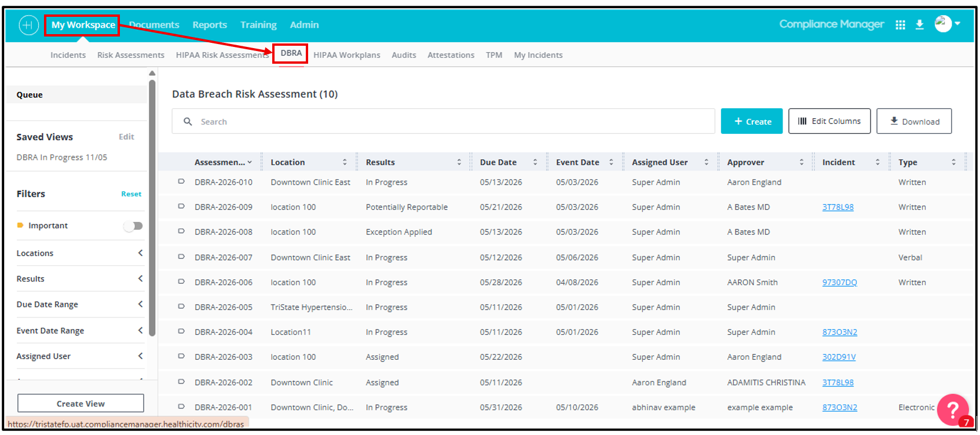Open the user avatar profile menu
The width and height of the screenshot is (980, 435).
(x=948, y=24)
